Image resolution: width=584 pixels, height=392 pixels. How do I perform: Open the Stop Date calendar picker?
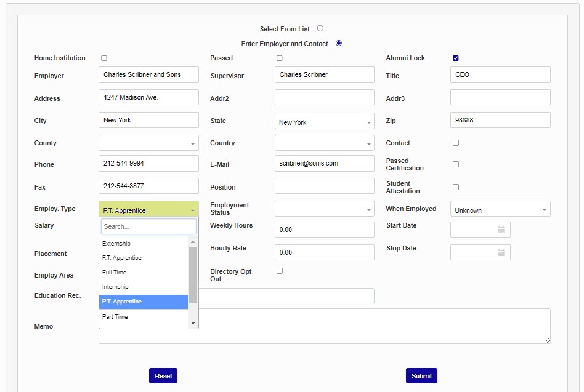(501, 252)
